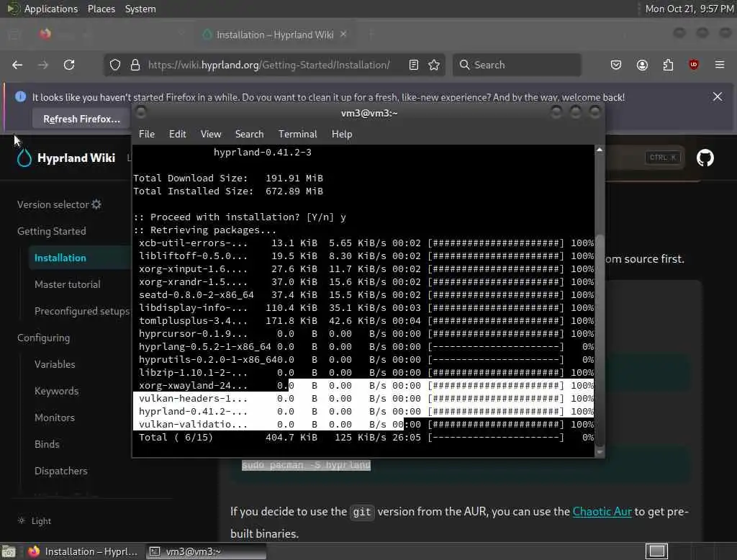
Task: Click the terminal scrollbar up arrow
Action: [600, 150]
